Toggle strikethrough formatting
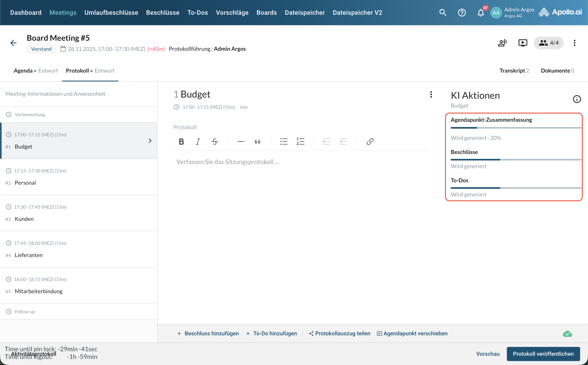The image size is (588, 365). (214, 142)
